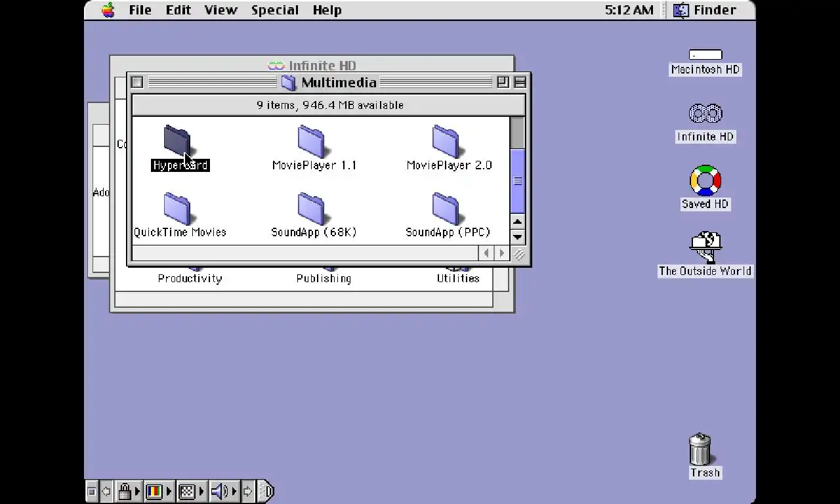This screenshot has height=504, width=840.
Task: Select the Macintosh HD desktop icon
Action: 705,55
